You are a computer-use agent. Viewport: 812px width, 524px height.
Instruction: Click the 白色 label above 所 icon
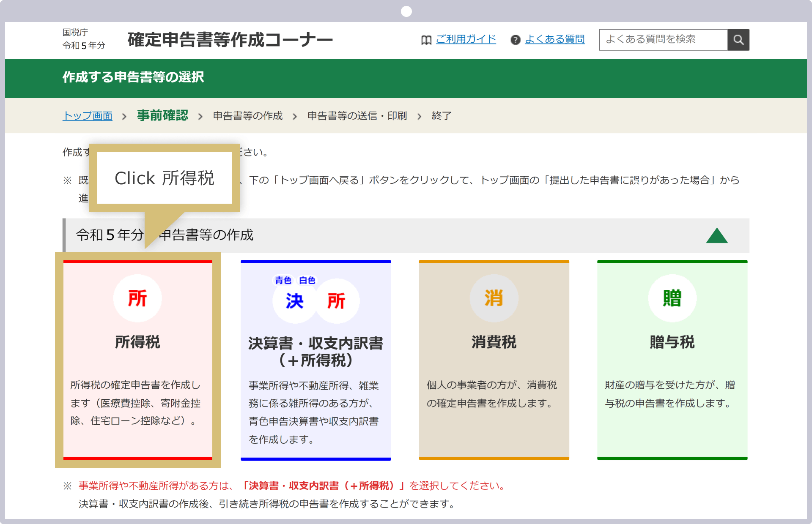(307, 280)
